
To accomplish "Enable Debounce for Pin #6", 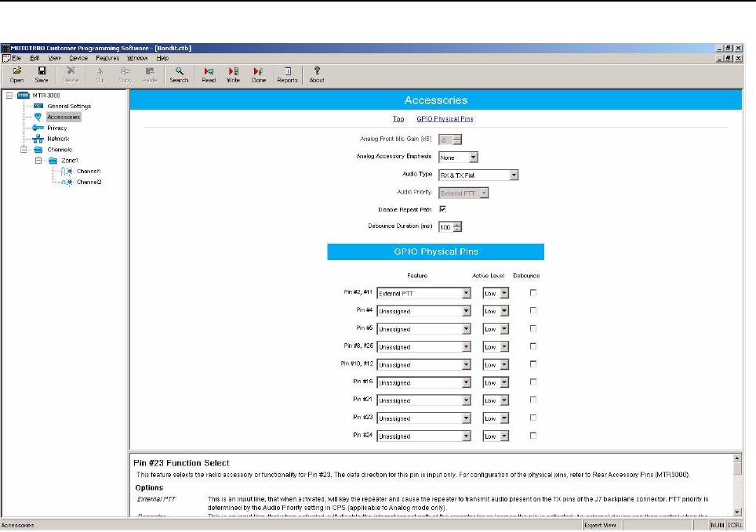I will 532,328.
